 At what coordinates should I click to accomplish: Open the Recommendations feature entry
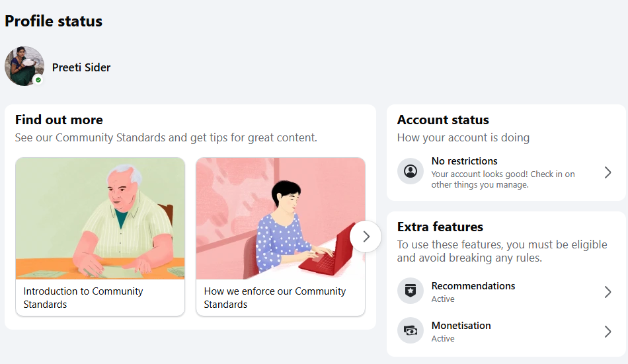point(506,291)
